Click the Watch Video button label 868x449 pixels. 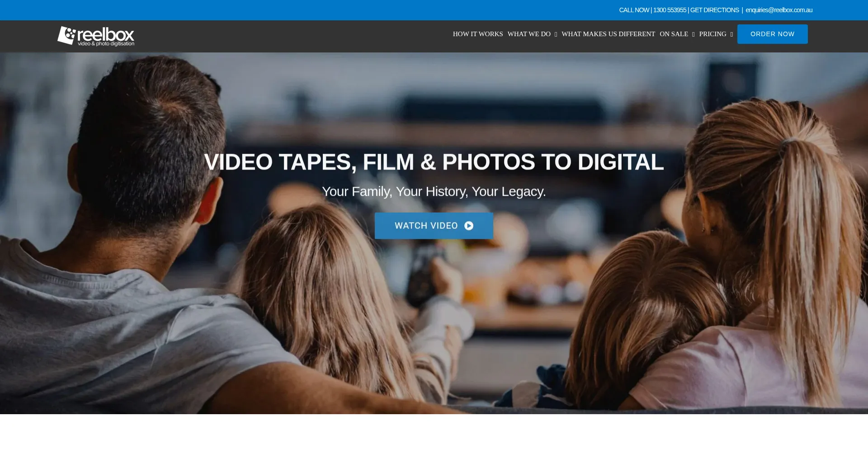click(x=426, y=226)
